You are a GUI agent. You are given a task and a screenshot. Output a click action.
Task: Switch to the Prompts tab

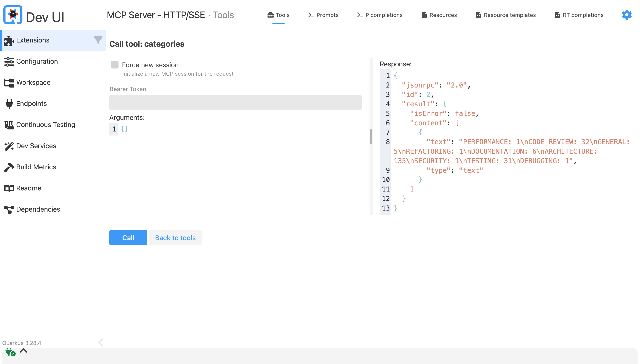[323, 15]
